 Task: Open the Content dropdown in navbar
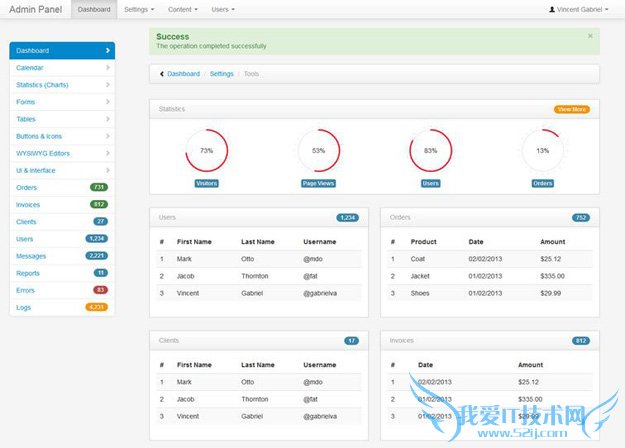tap(183, 9)
